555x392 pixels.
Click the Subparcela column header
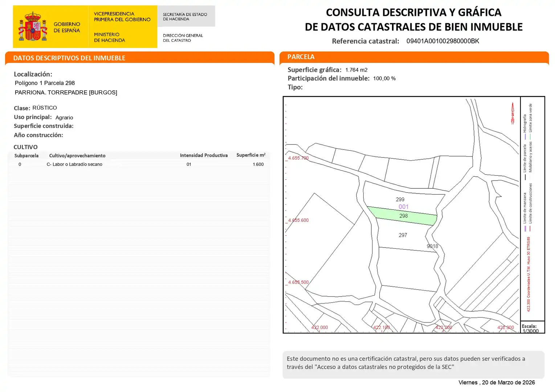26,156
